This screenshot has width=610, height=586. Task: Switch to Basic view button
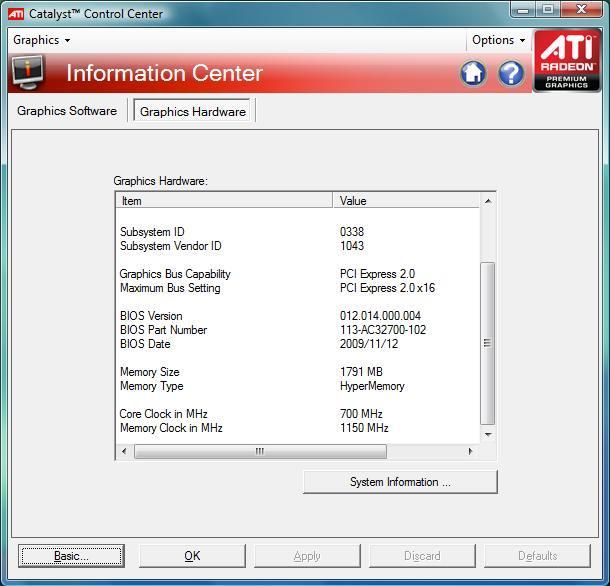tap(71, 556)
